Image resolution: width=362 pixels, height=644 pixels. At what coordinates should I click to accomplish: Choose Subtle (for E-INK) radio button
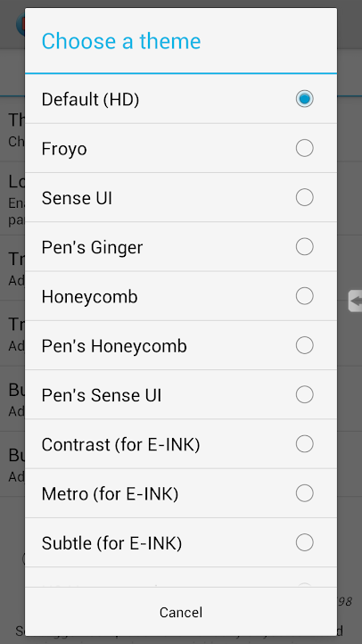click(305, 542)
